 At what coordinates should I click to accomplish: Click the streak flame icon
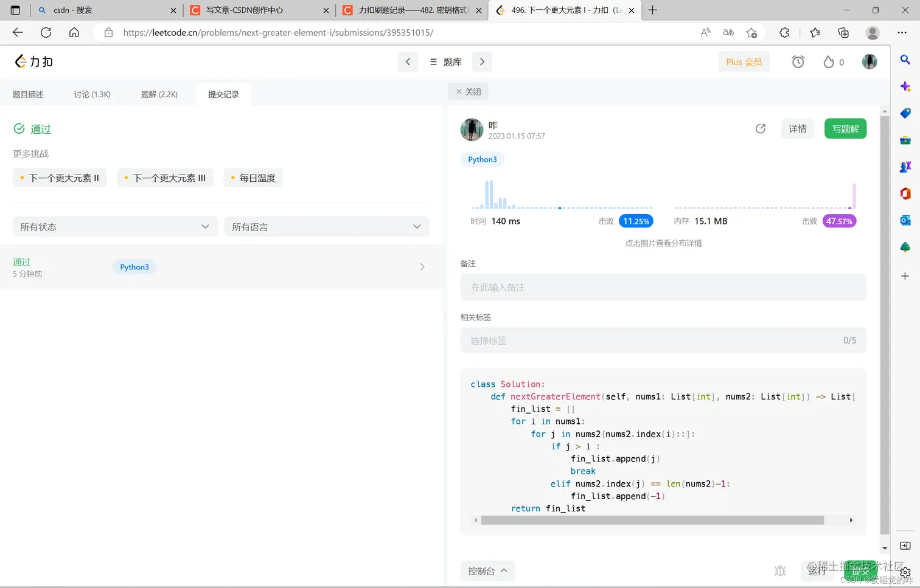click(829, 61)
